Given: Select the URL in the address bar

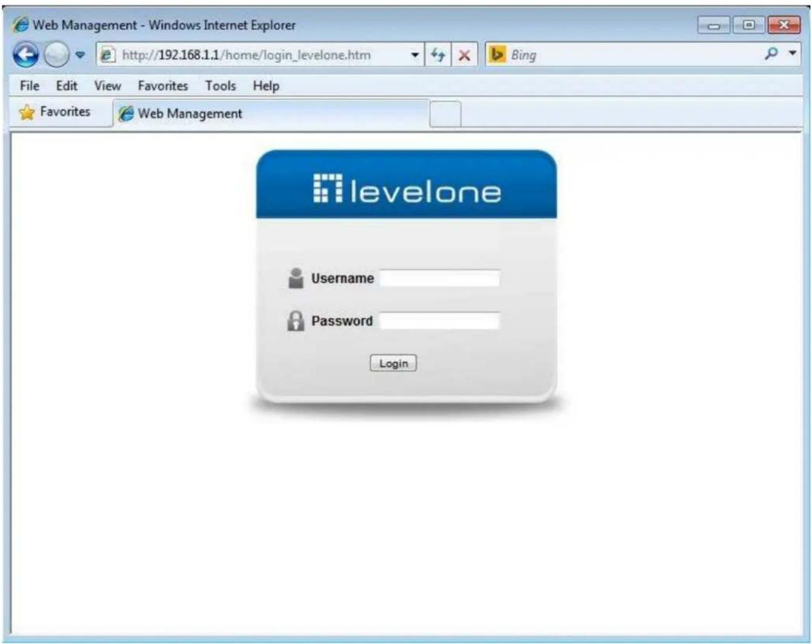Looking at the screenshot, I should (246, 55).
